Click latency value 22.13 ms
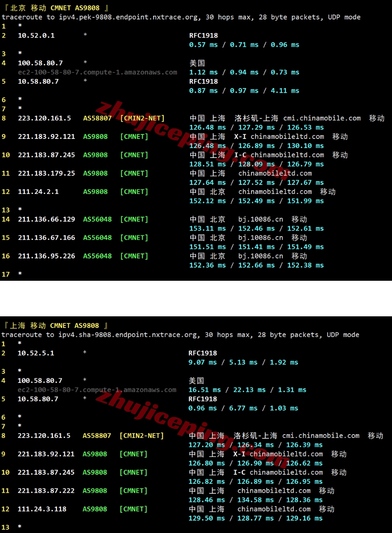 (249, 390)
